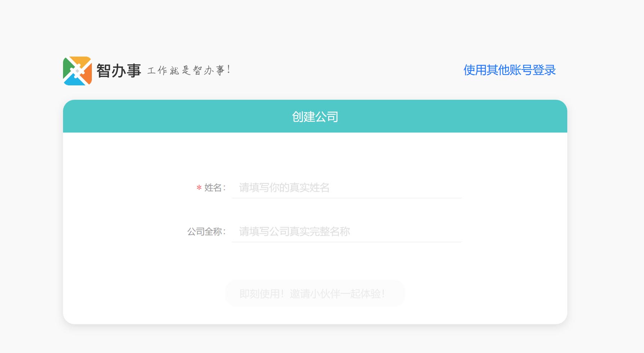Screen dimensions: 644x353
Task: Click the 公司全称 field label
Action: 207,232
